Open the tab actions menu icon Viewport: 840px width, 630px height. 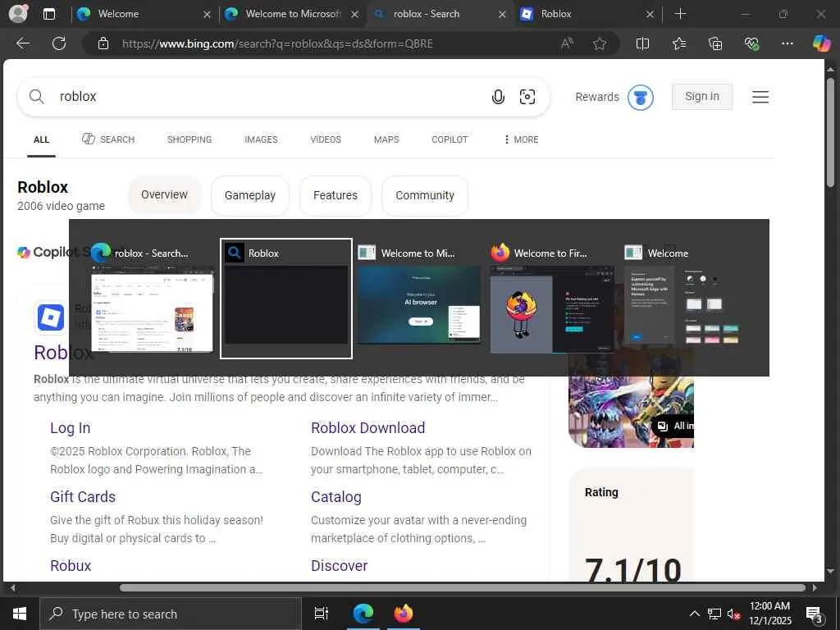click(48, 14)
